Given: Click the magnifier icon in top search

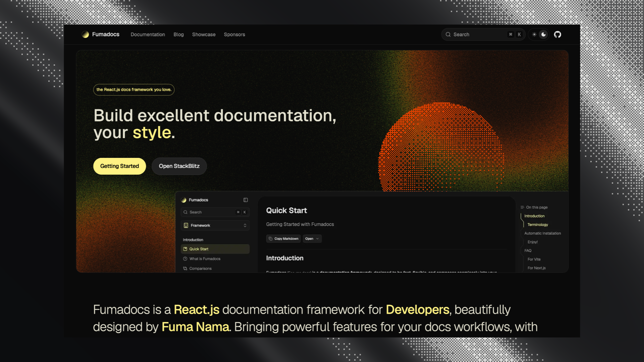Looking at the screenshot, I should pyautogui.click(x=448, y=35).
